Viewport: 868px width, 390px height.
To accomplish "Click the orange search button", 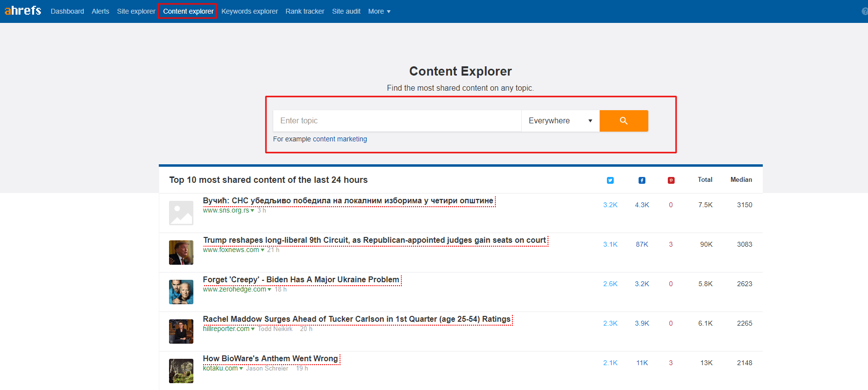I will 623,121.
